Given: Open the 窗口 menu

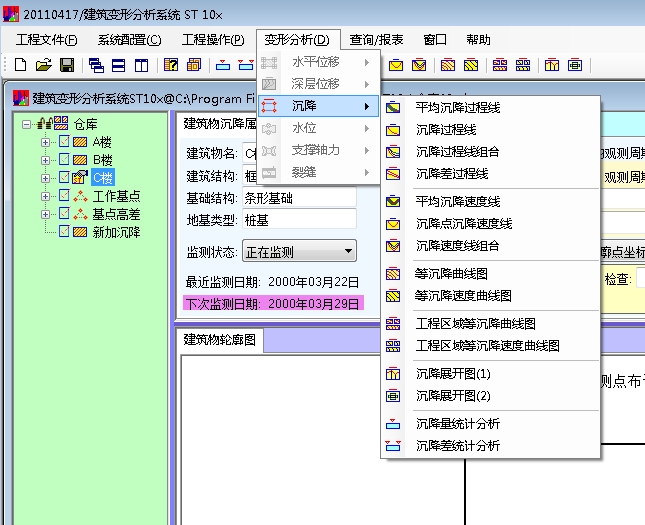Looking at the screenshot, I should (435, 40).
